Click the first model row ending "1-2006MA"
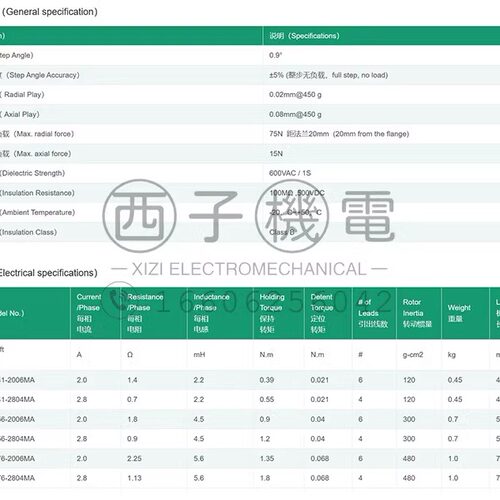Image resolution: width=500 pixels, height=500 pixels. [x=250, y=380]
